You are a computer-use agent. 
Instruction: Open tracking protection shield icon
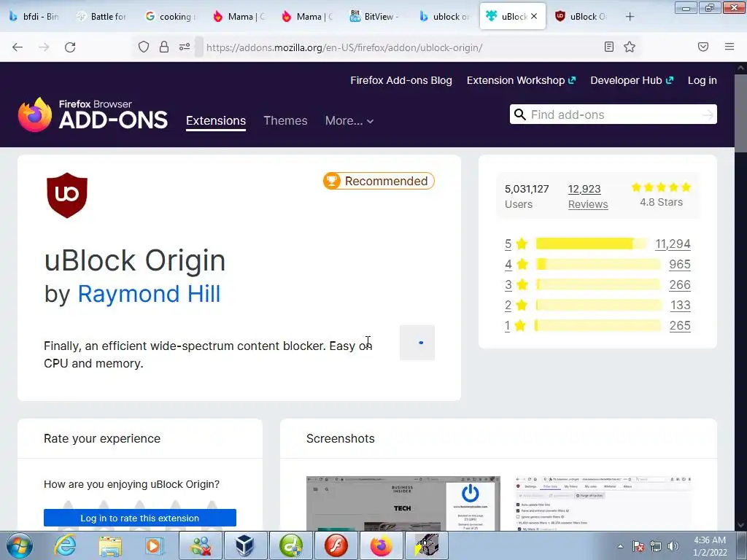point(144,47)
